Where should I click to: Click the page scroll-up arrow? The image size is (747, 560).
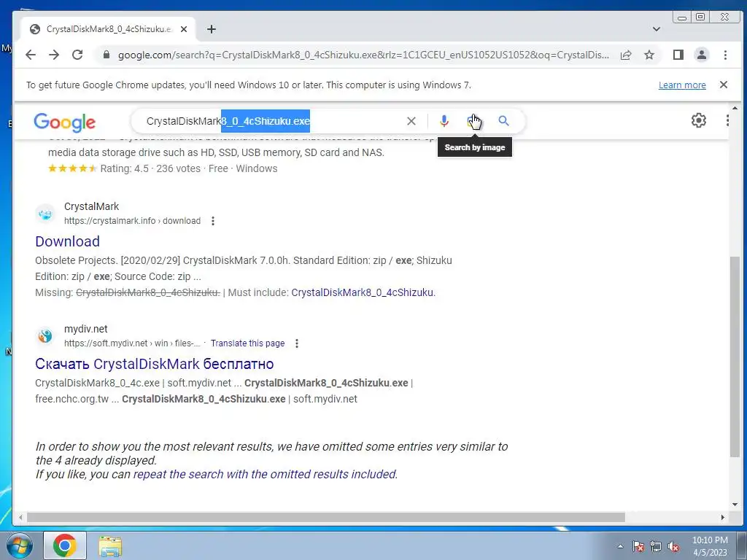tap(735, 109)
